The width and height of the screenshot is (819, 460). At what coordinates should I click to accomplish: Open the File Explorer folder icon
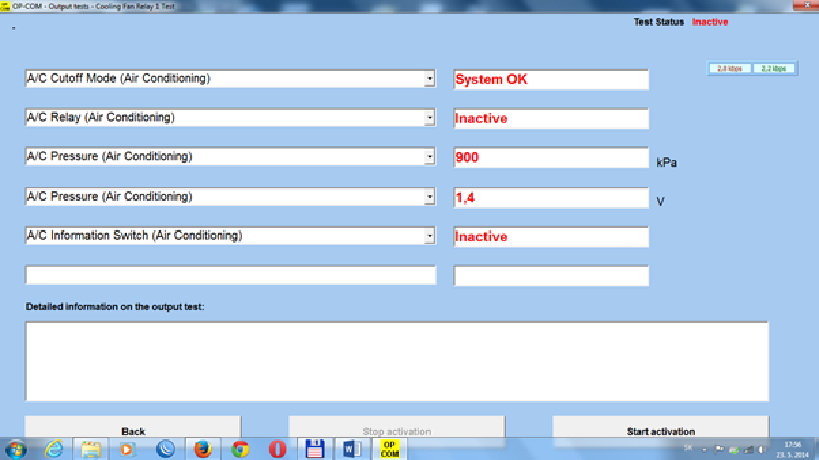coord(89,449)
